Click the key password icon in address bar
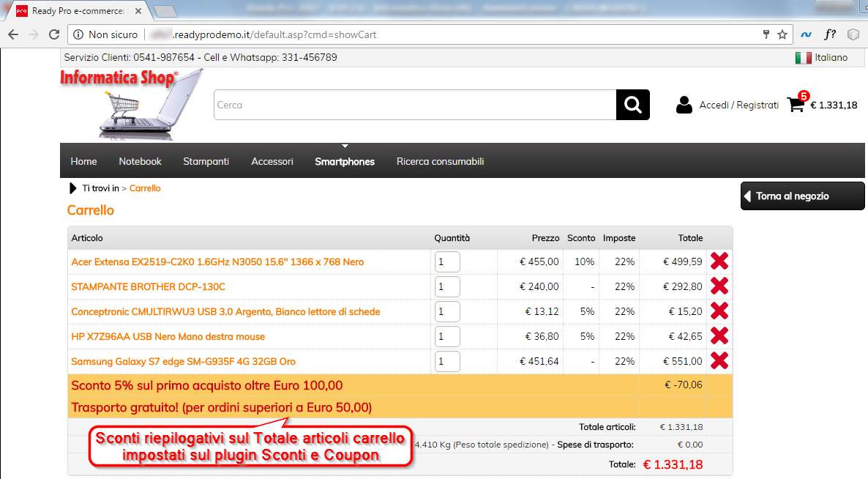The image size is (868, 479). [766, 34]
